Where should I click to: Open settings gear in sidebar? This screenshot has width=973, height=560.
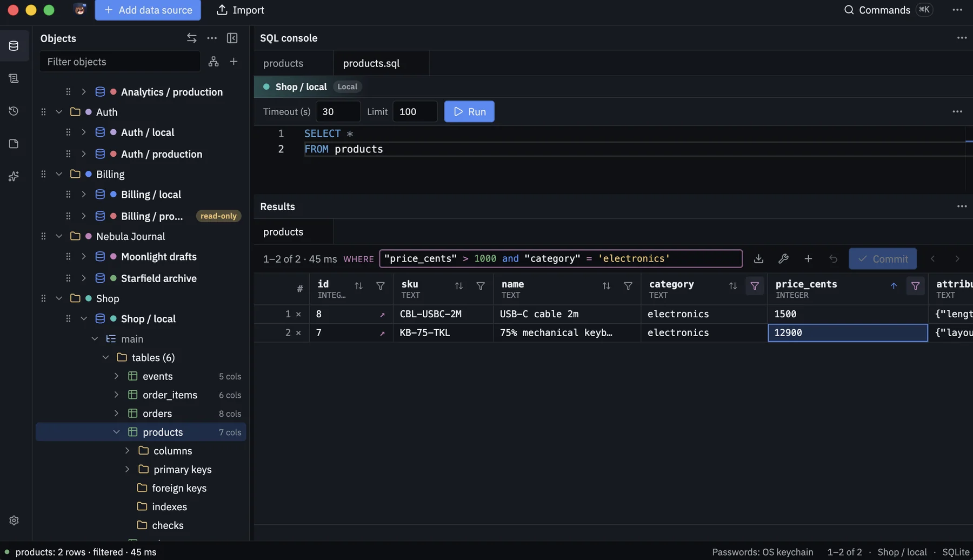[x=14, y=520]
